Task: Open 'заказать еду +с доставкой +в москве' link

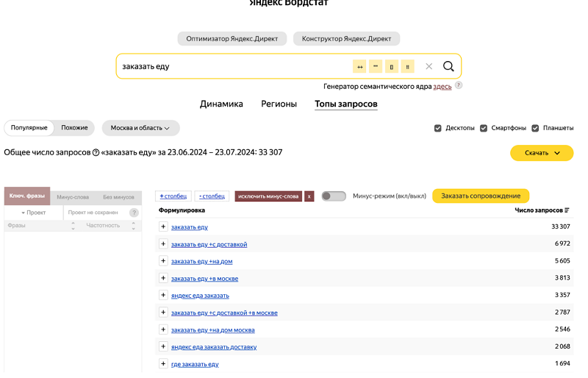Action: point(224,313)
